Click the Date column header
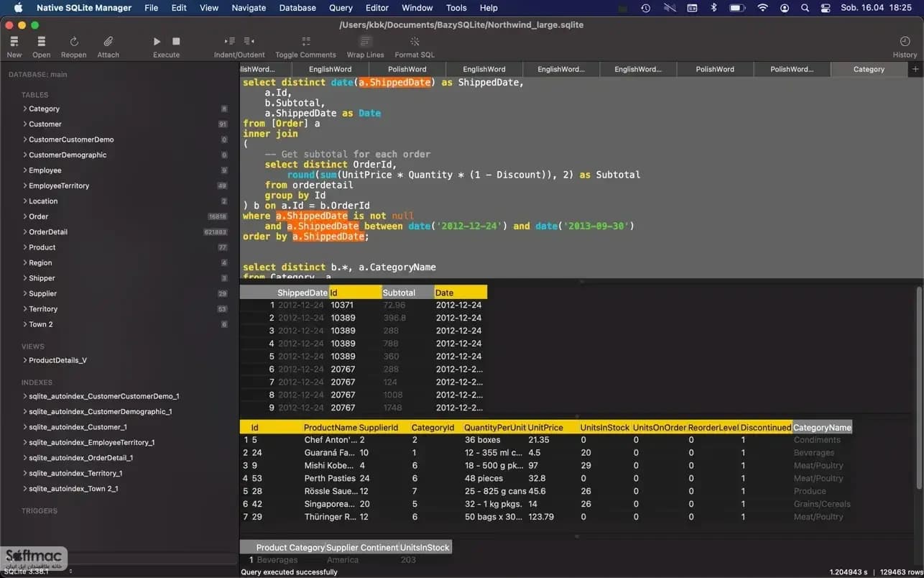Screen dimensions: 924x578 tap(461, 293)
